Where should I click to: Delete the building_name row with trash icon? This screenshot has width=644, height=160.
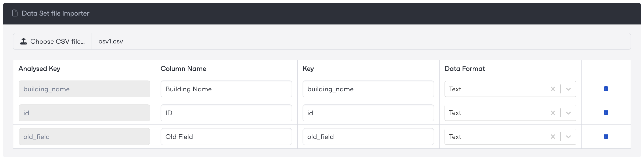tap(606, 89)
